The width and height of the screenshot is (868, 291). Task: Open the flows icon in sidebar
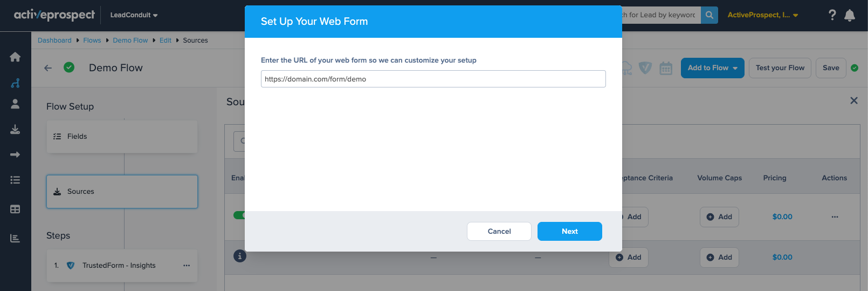pyautogui.click(x=15, y=83)
